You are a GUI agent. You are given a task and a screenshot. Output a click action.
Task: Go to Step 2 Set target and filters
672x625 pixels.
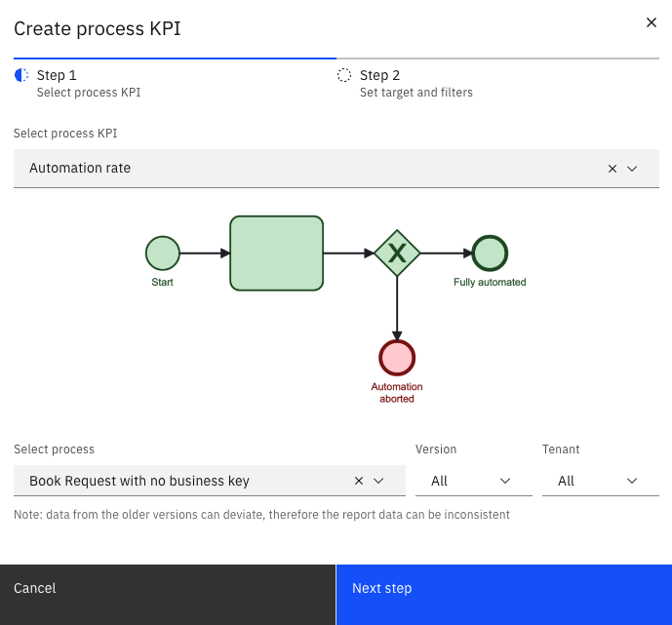[x=415, y=84]
